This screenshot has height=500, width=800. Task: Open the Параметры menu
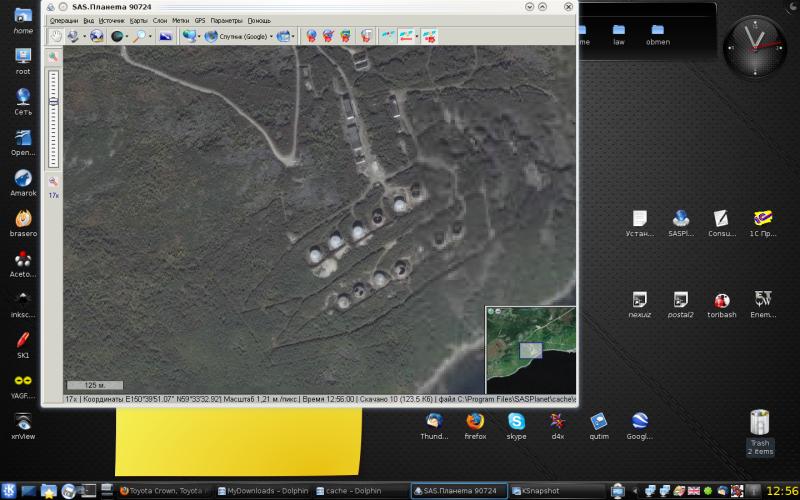(x=226, y=20)
